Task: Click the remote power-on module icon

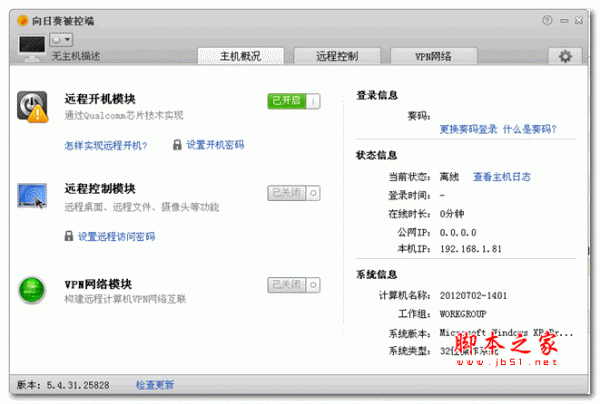Action: 32,107
